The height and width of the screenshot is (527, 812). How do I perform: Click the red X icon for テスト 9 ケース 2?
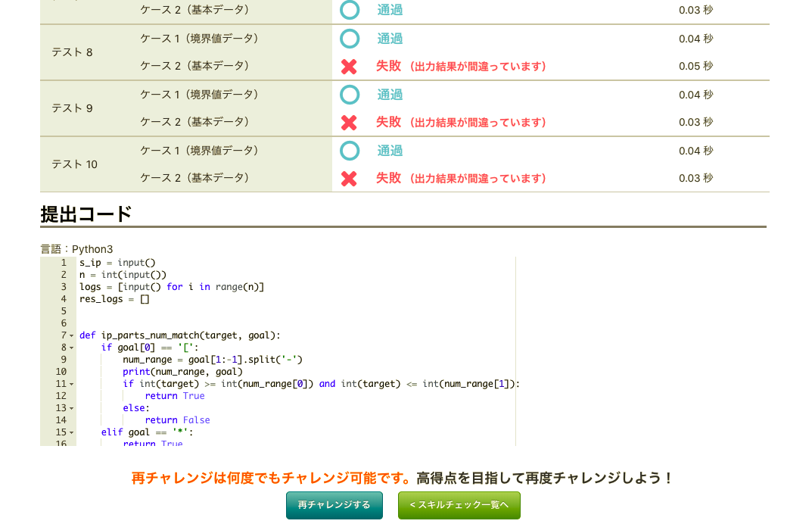tap(349, 123)
